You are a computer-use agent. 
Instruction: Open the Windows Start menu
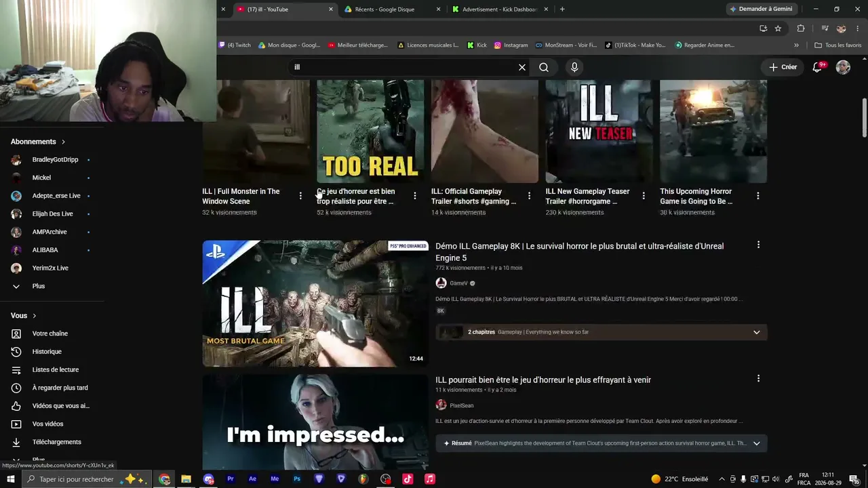[10, 479]
